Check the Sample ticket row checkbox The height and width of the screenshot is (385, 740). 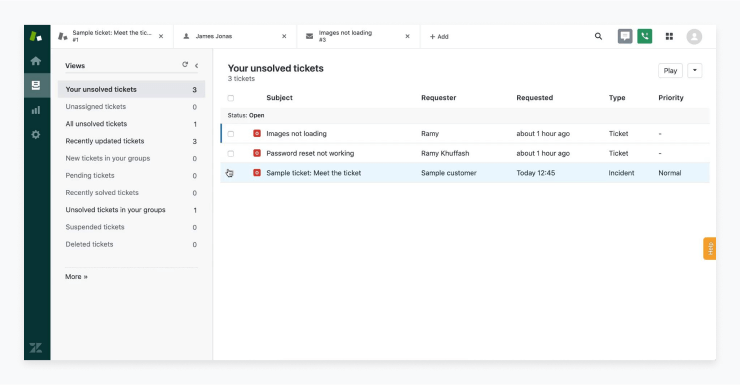[230, 173]
